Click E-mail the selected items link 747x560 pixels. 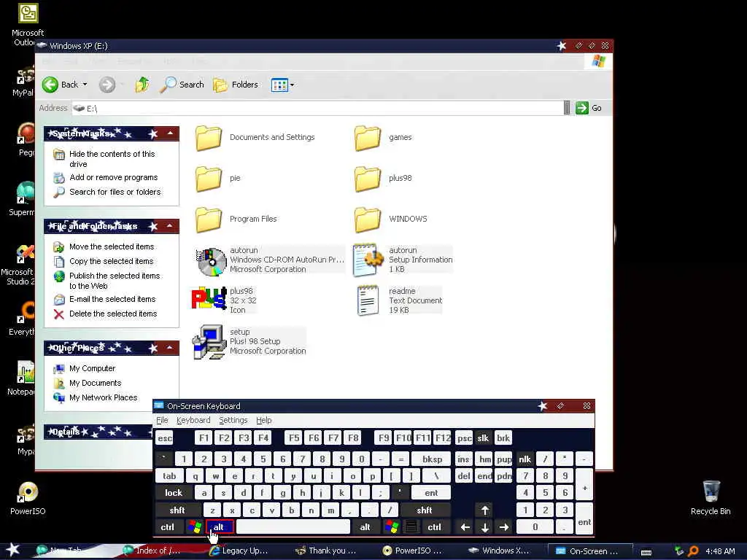tap(112, 299)
